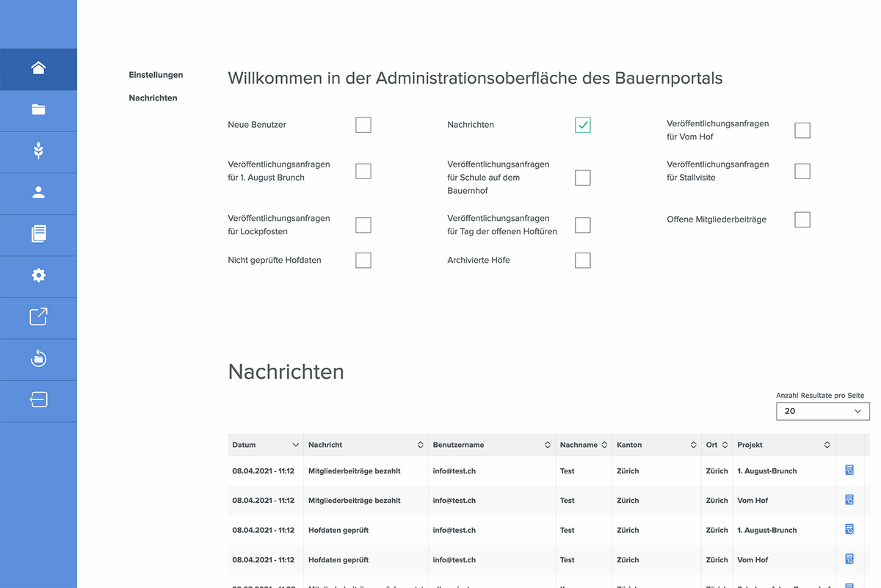Open the folder icon in sidebar
This screenshot has width=881, height=588.
(38, 110)
